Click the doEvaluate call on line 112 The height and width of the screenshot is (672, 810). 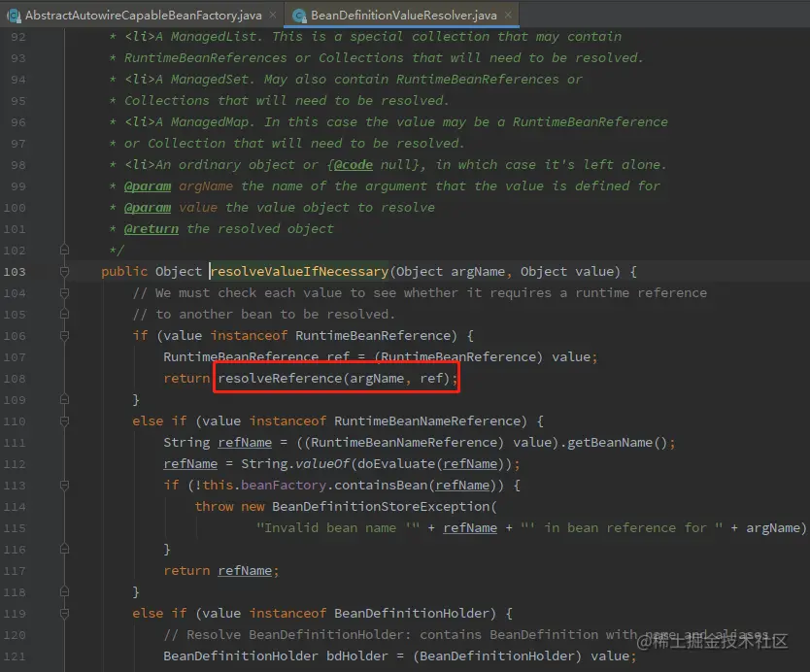(x=395, y=464)
